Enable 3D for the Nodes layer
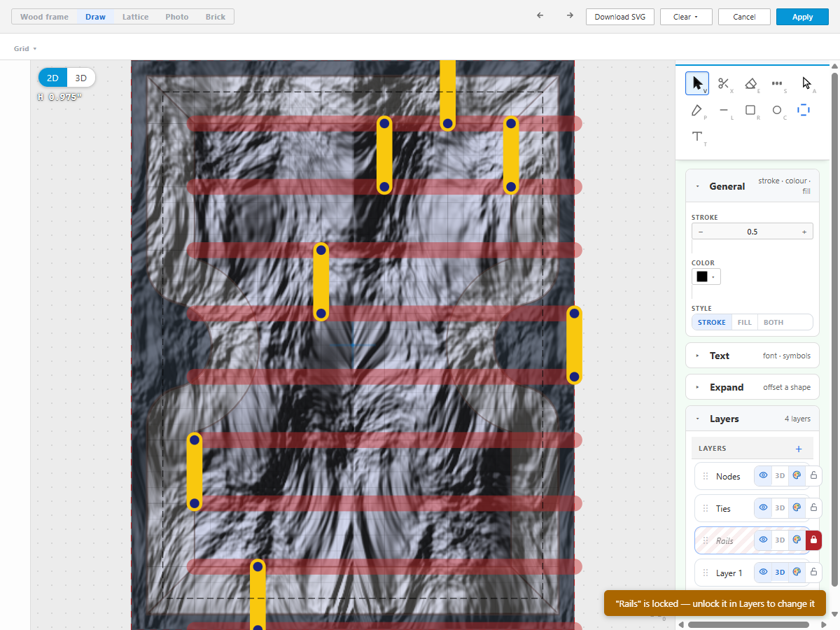The image size is (840, 630). (x=780, y=476)
